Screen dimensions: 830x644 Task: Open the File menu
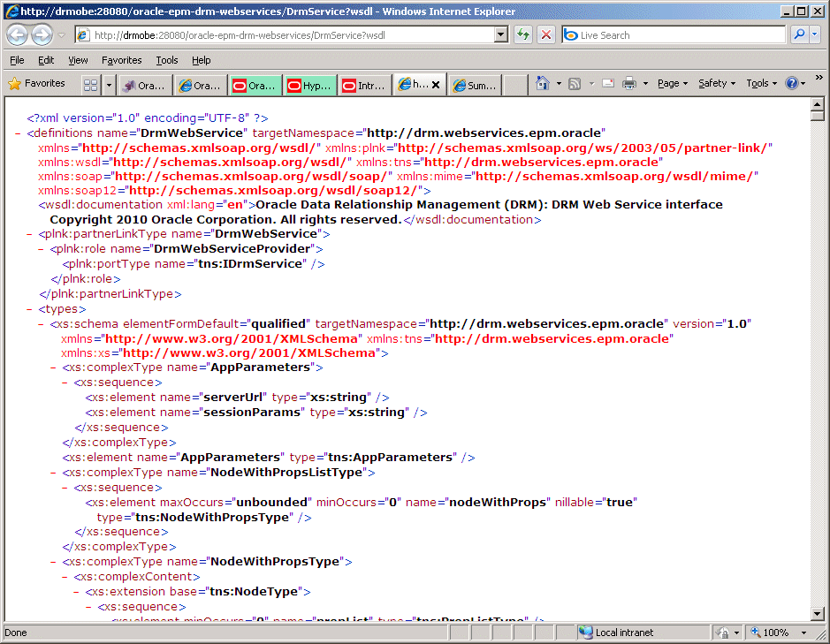click(x=17, y=60)
